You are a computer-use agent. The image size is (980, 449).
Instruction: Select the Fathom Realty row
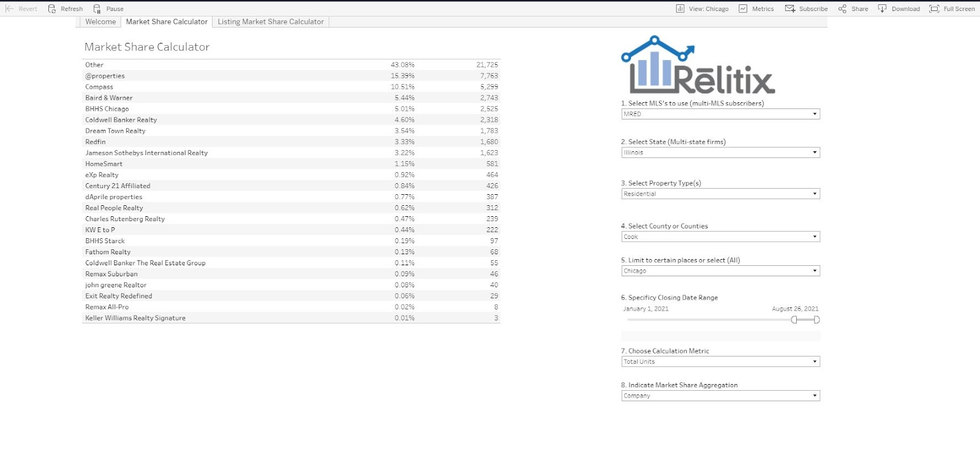tap(292, 252)
